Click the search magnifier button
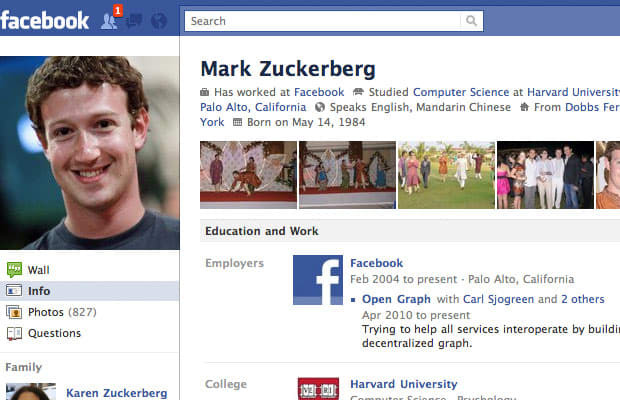Viewport: 620px width, 400px height. [x=471, y=21]
